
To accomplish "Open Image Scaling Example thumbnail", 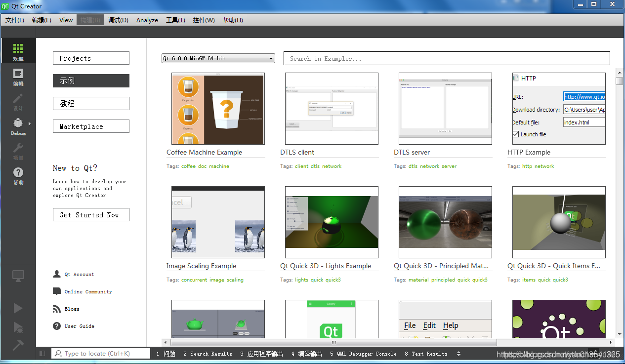I will click(218, 222).
